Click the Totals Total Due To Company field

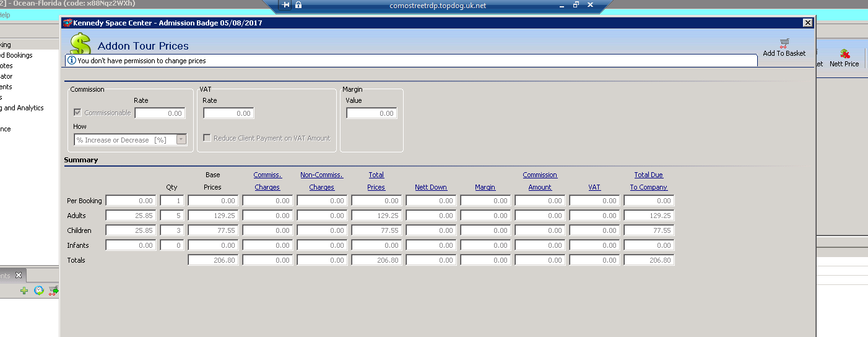(x=649, y=260)
